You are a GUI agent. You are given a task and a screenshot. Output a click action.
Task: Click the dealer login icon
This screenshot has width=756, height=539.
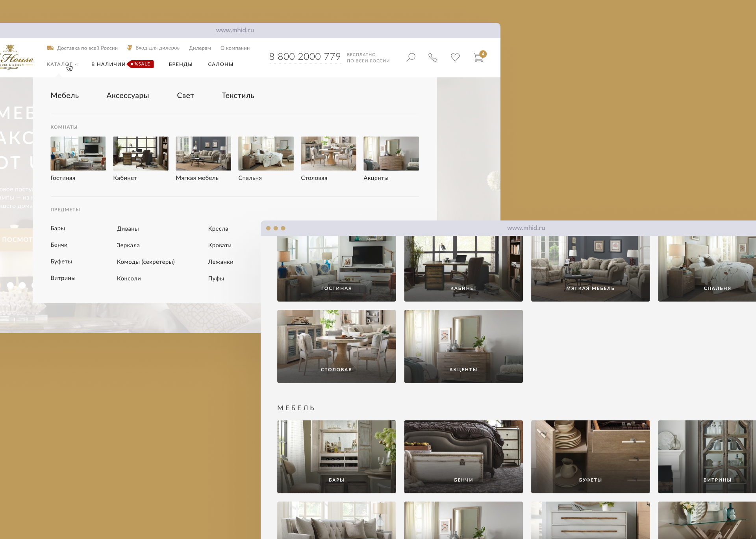tap(129, 48)
